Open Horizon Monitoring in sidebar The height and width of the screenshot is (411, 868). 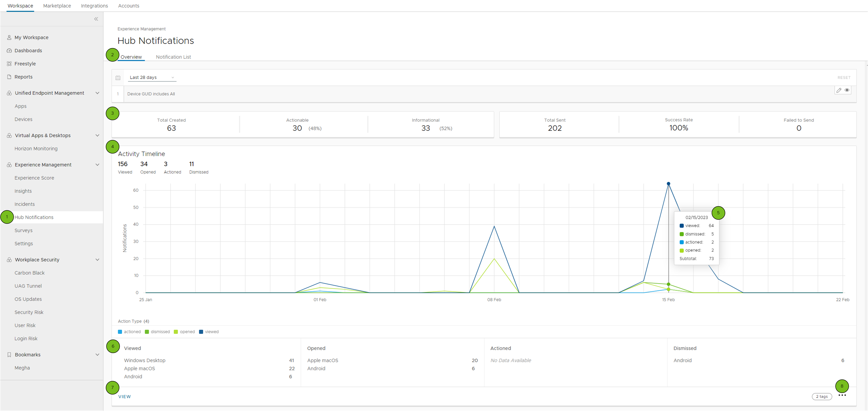pyautogui.click(x=36, y=149)
